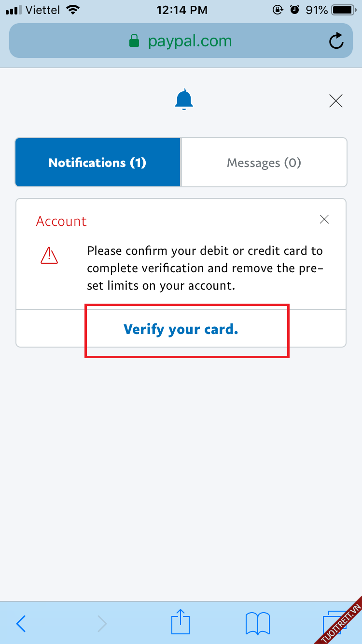Reload the paypal.com page
The image size is (362, 644).
click(336, 42)
